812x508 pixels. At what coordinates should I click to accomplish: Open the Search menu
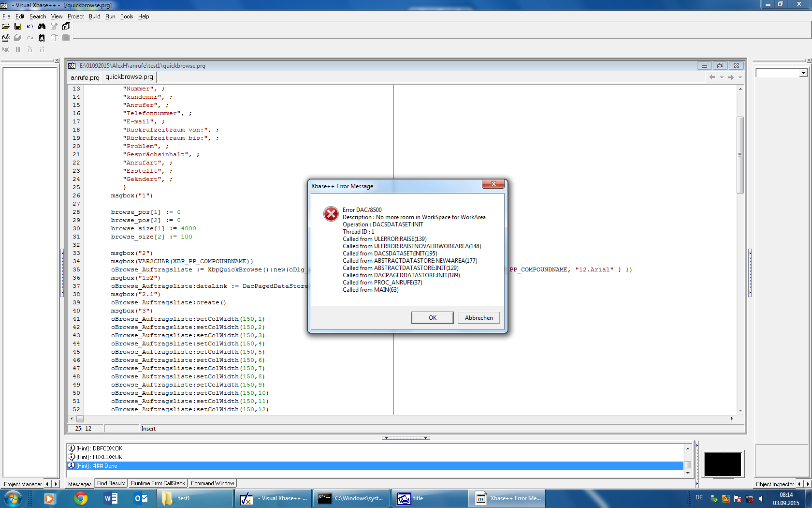coord(38,16)
